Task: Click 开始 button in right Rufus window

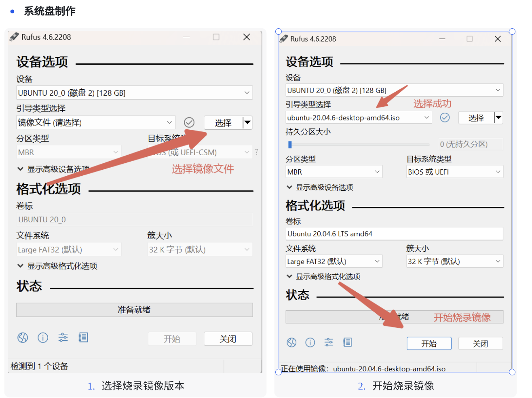Action: 429,343
